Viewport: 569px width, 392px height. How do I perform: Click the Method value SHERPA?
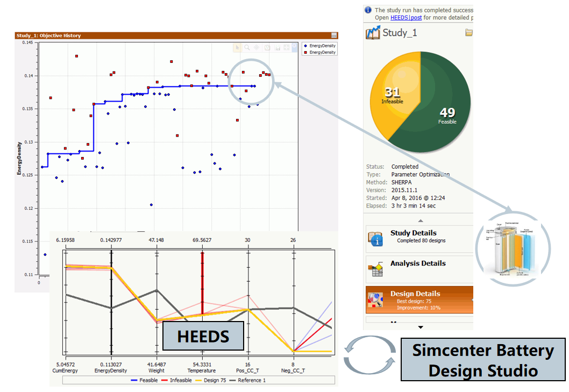point(401,182)
